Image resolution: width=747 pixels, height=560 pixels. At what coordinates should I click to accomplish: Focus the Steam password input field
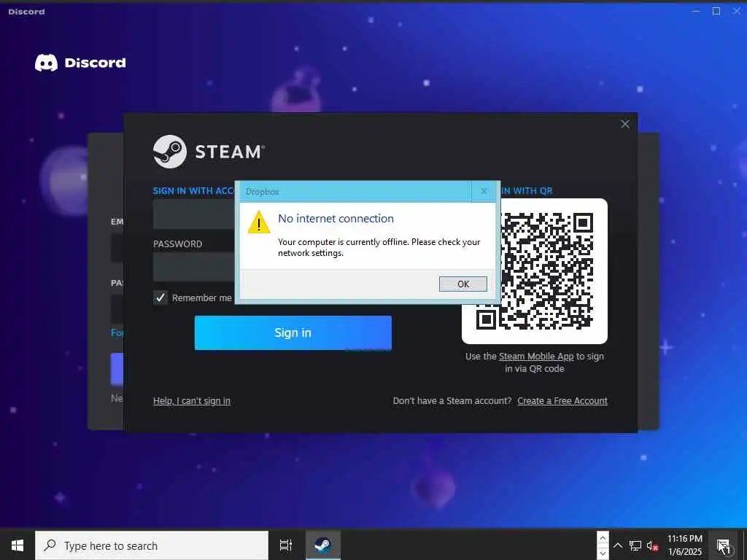(x=194, y=267)
